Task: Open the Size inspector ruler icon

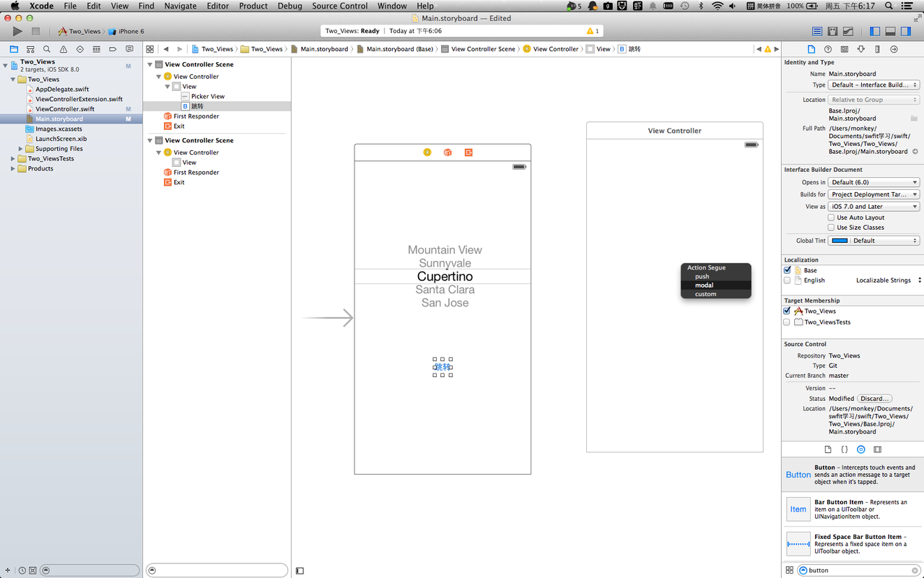Action: point(877,49)
